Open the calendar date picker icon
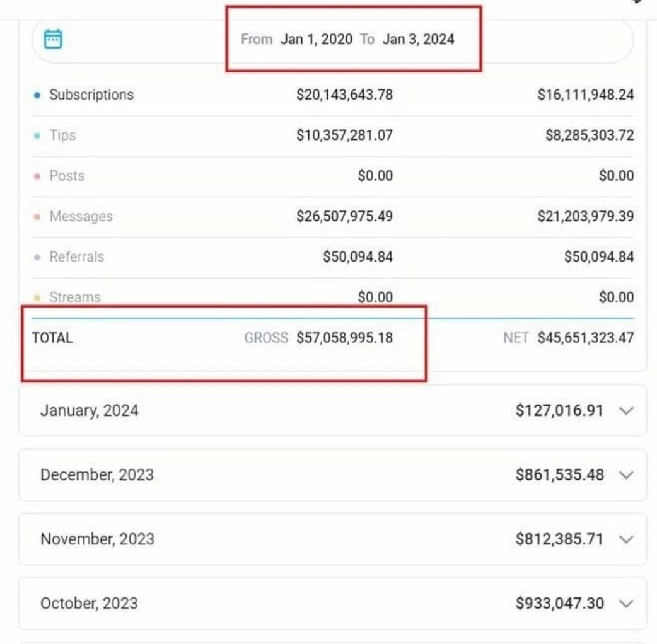657x644 pixels. coord(53,39)
